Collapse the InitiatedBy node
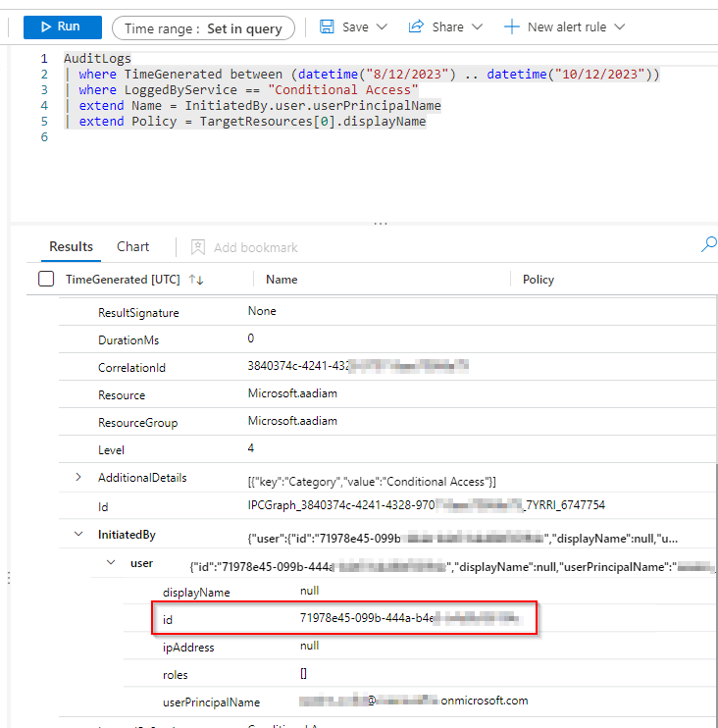Image resolution: width=718 pixels, height=728 pixels. click(x=78, y=535)
